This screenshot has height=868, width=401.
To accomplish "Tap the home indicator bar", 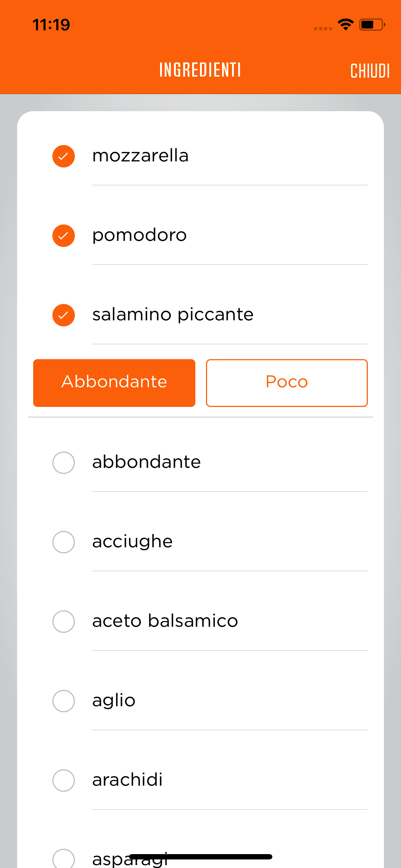I will click(x=201, y=857).
